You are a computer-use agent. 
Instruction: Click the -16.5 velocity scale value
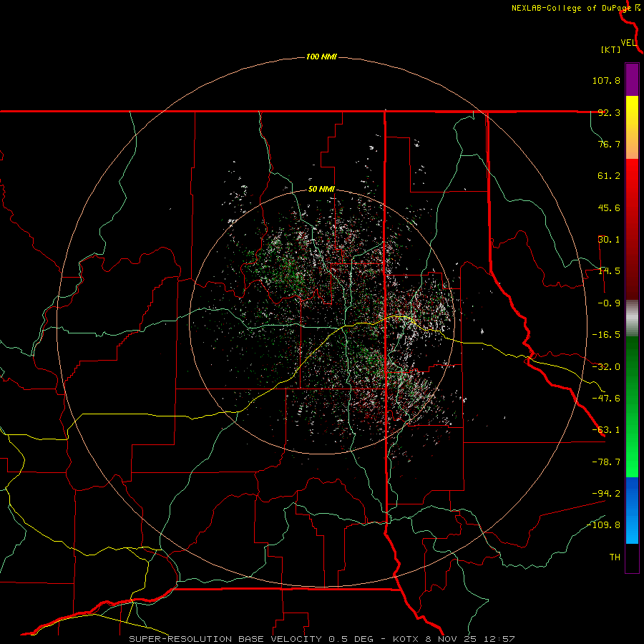point(606,335)
